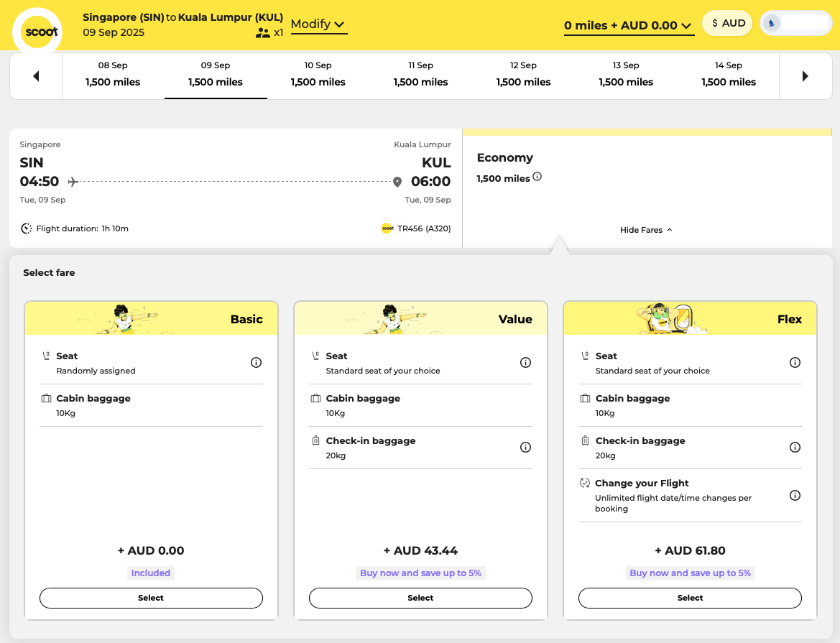Click the Value fare card header
The width and height of the screenshot is (840, 643).
click(420, 318)
